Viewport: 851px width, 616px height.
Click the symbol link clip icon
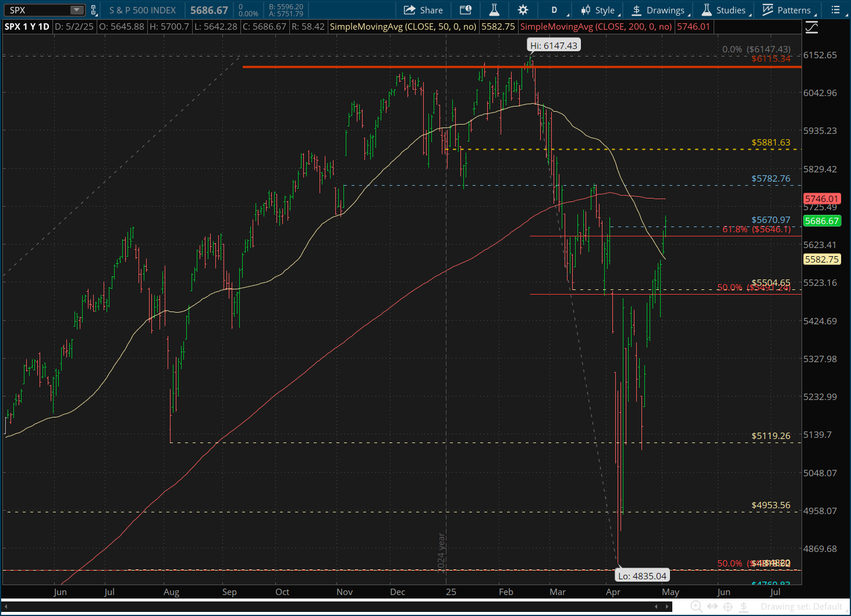tap(93, 10)
